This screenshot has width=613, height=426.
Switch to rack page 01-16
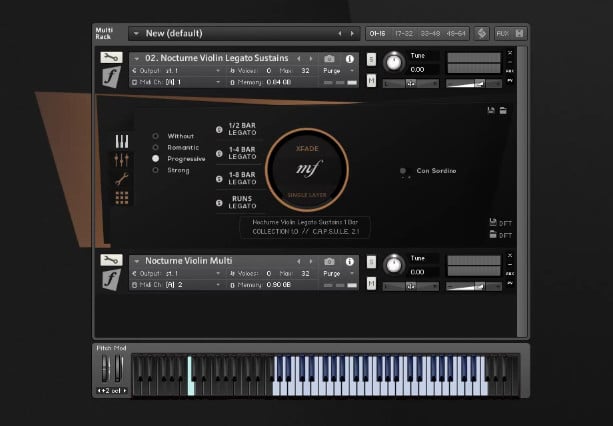(377, 34)
